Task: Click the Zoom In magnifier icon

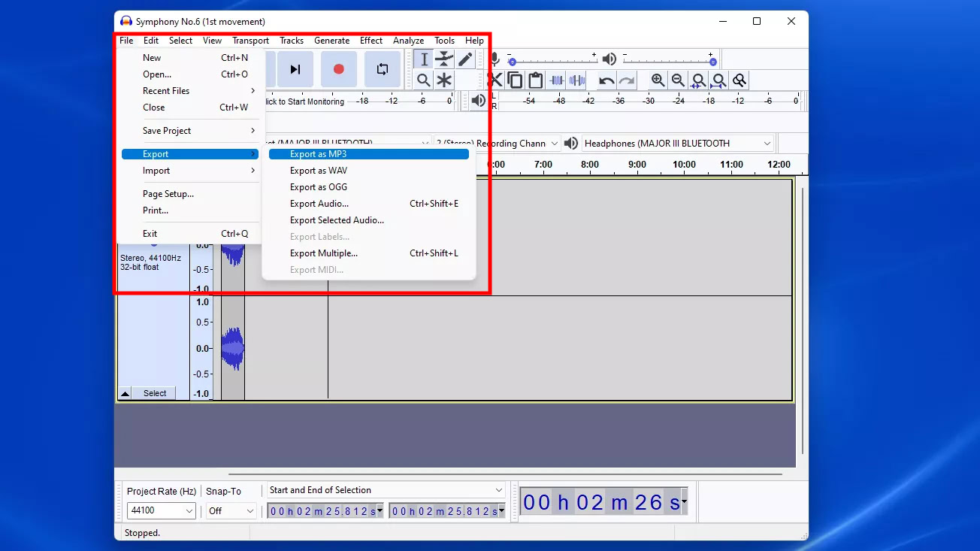Action: [x=658, y=80]
